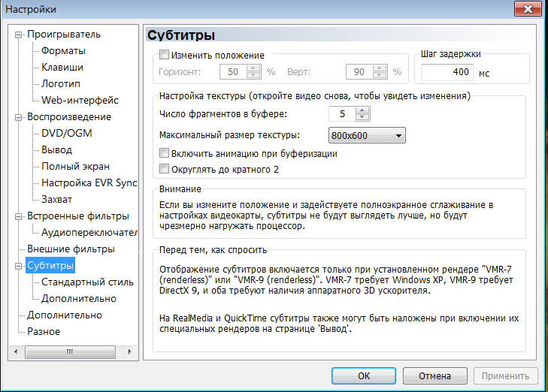Select Разное in the tree

(x=44, y=331)
